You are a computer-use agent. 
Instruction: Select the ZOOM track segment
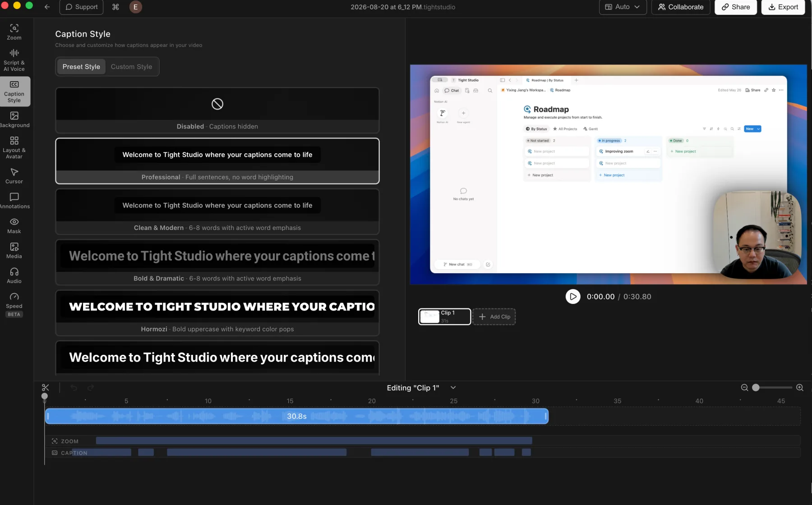pyautogui.click(x=314, y=441)
